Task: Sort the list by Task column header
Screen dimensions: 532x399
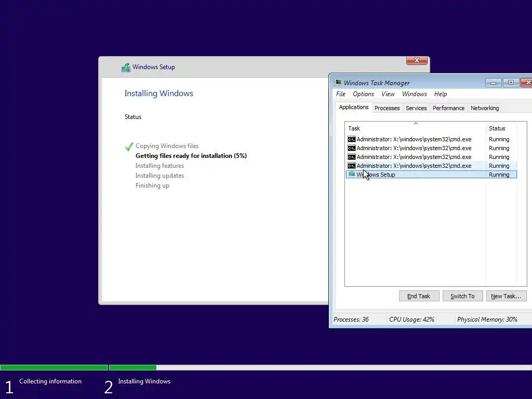Action: click(415, 128)
